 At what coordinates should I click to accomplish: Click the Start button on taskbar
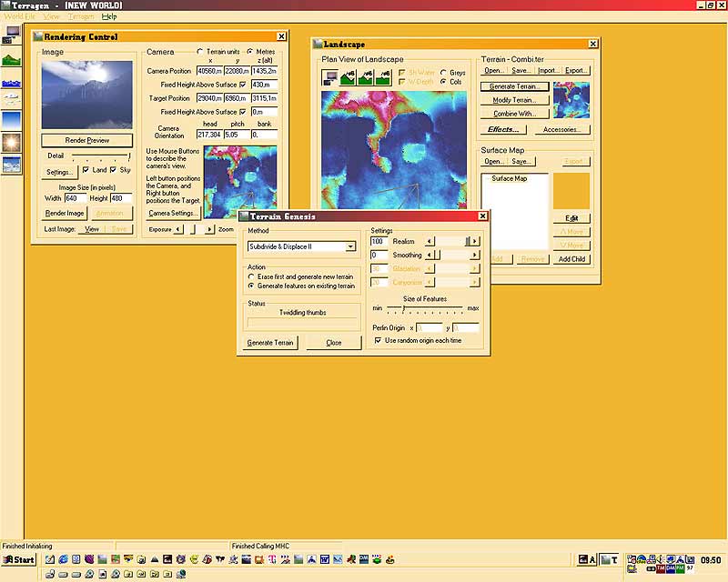(18, 559)
